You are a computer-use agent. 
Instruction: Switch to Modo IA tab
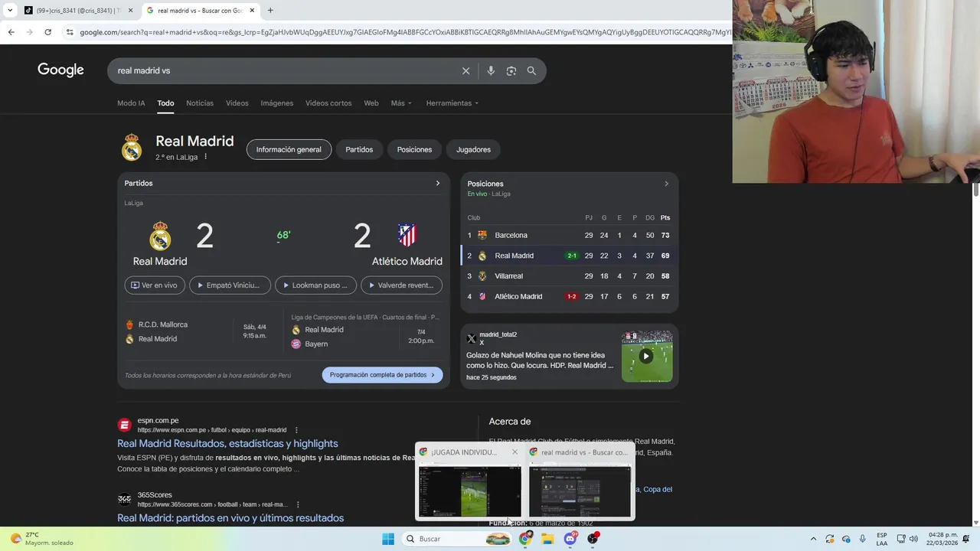[x=131, y=103]
